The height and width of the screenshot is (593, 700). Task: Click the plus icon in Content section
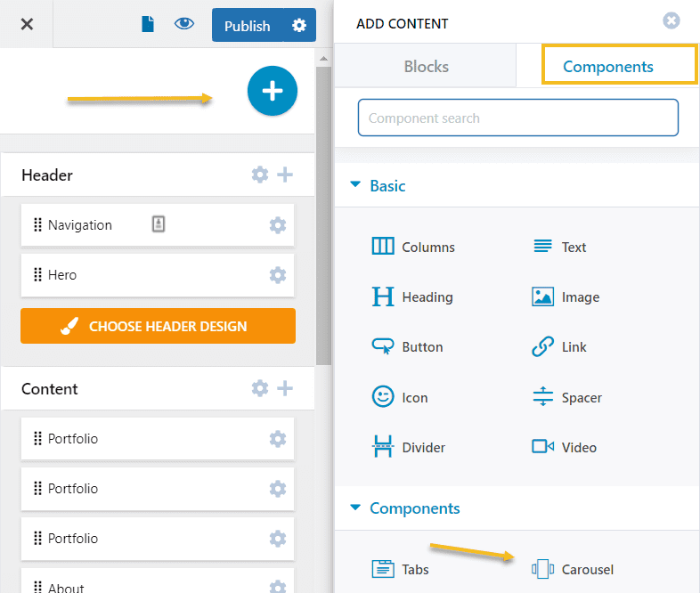point(285,388)
